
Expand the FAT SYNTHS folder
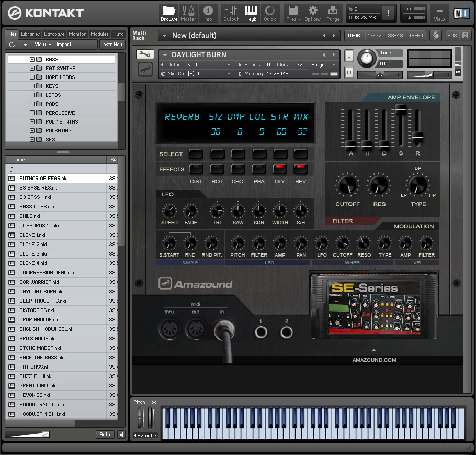pyautogui.click(x=32, y=69)
